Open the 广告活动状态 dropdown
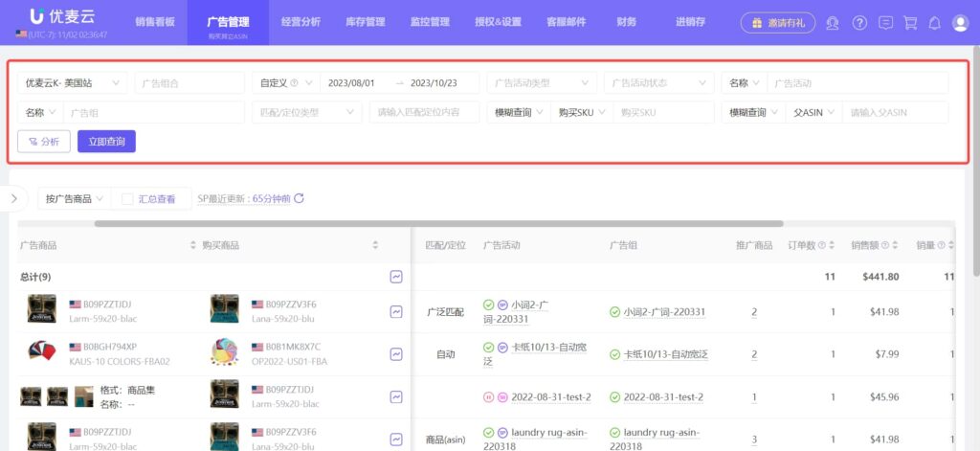 pos(658,82)
